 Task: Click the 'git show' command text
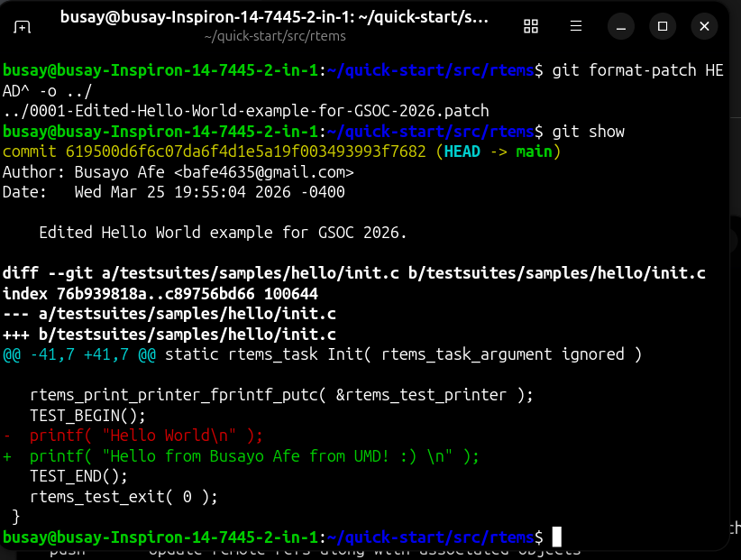[x=588, y=132]
